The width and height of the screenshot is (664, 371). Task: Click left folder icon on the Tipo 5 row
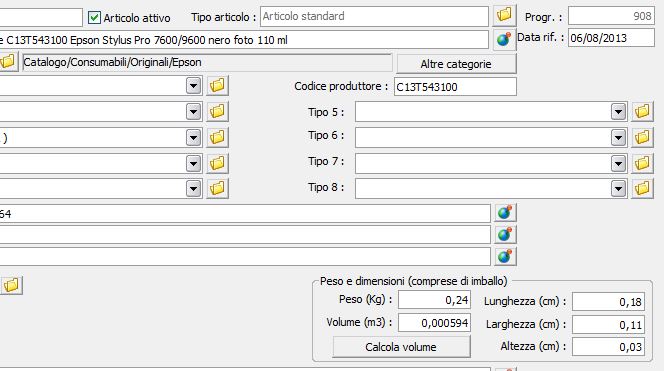click(217, 111)
